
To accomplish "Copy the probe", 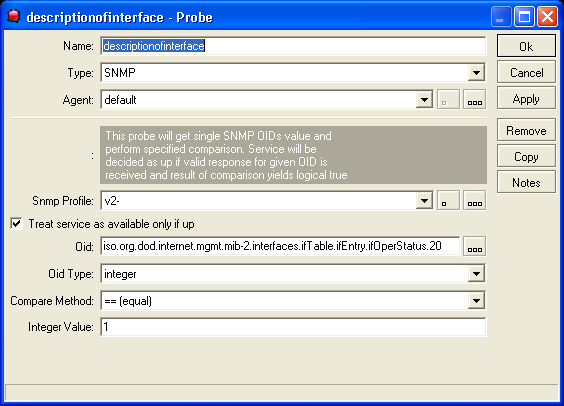I will pyautogui.click(x=526, y=156).
